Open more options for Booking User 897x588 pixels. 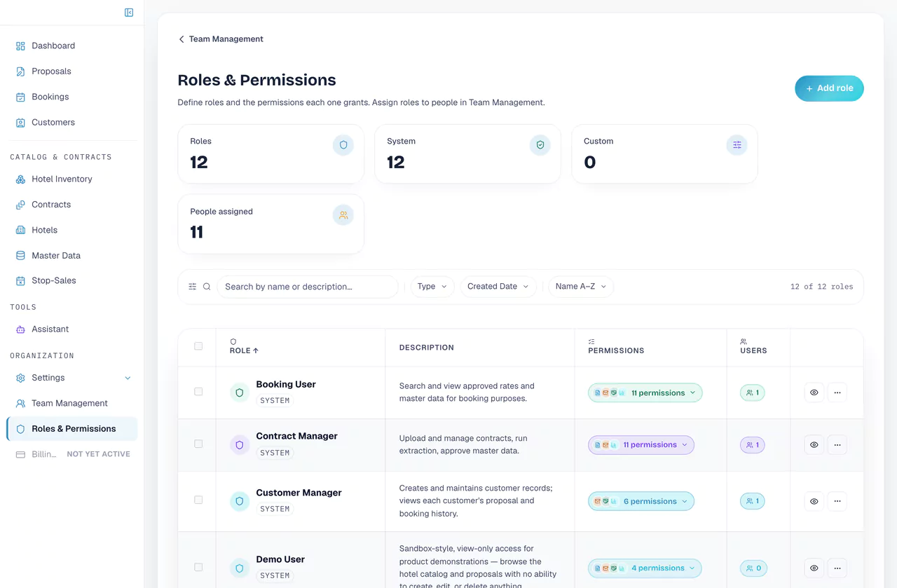(837, 392)
